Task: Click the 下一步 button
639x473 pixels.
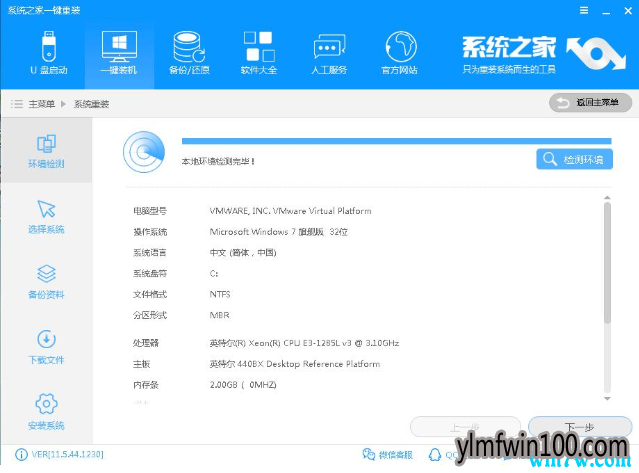Action: [x=580, y=427]
